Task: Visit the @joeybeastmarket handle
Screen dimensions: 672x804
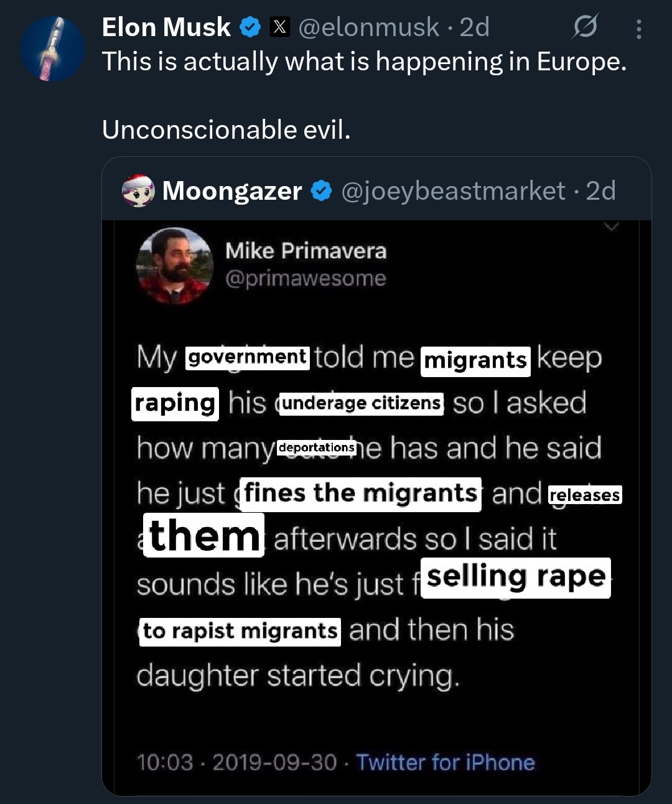Action: click(453, 191)
